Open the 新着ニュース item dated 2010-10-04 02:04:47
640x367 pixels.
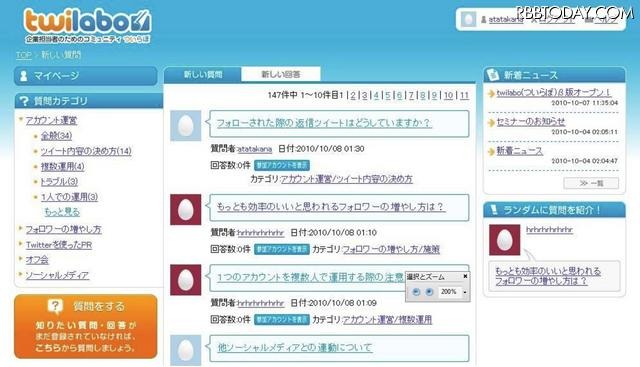coord(520,151)
